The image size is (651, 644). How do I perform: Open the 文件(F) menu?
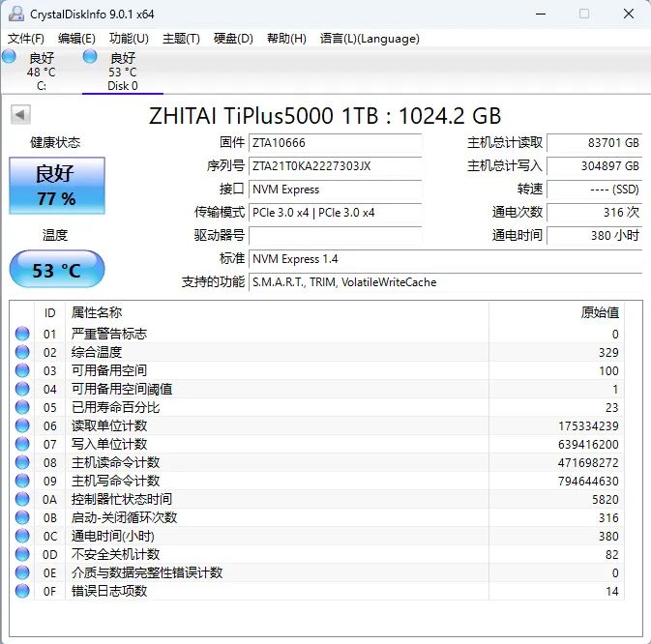pos(26,39)
